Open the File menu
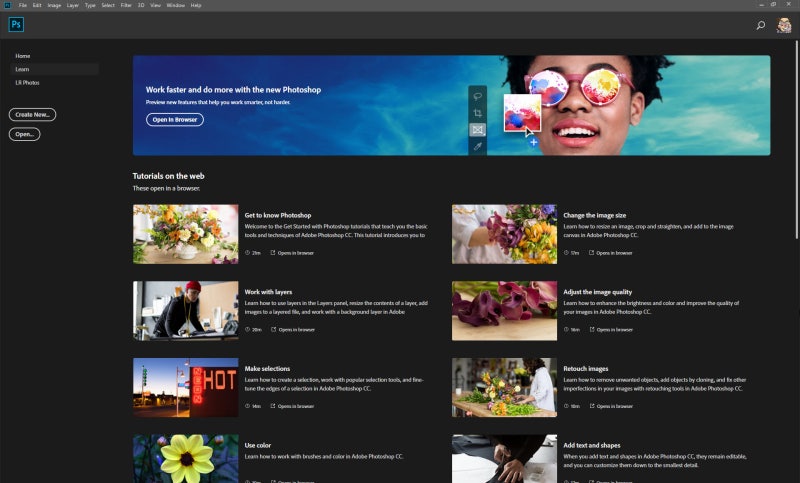 click(x=23, y=5)
